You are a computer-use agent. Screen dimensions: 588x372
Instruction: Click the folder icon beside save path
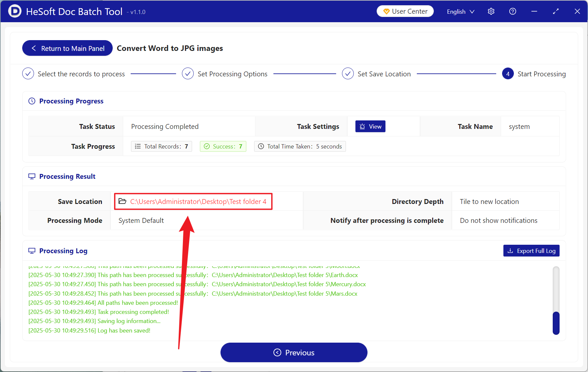coord(122,201)
